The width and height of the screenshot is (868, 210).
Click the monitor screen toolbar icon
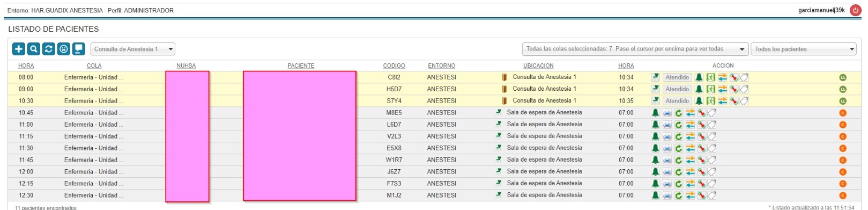[x=79, y=49]
